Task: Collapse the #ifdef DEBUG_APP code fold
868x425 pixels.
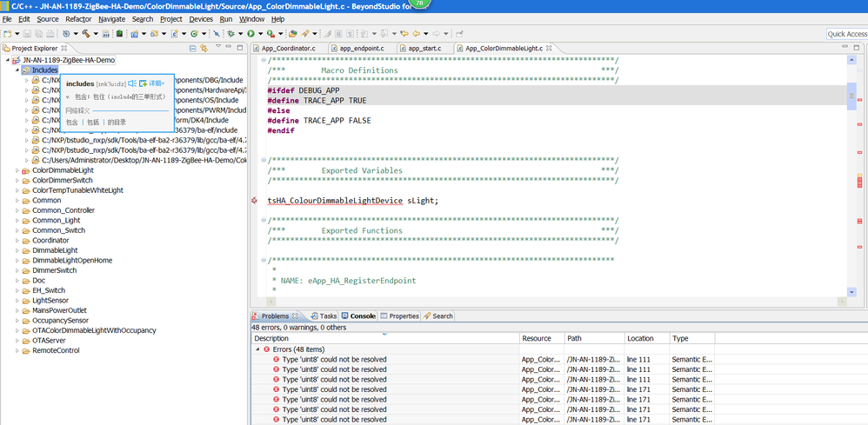Action: [264, 90]
